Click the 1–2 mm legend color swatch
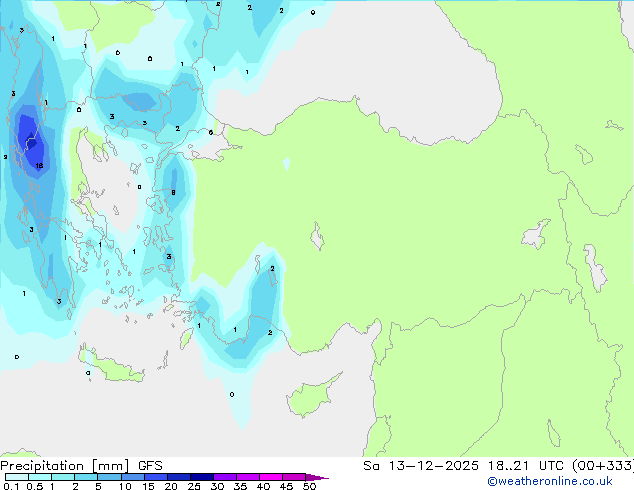Screen dimensions: 634x490 tap(63, 477)
